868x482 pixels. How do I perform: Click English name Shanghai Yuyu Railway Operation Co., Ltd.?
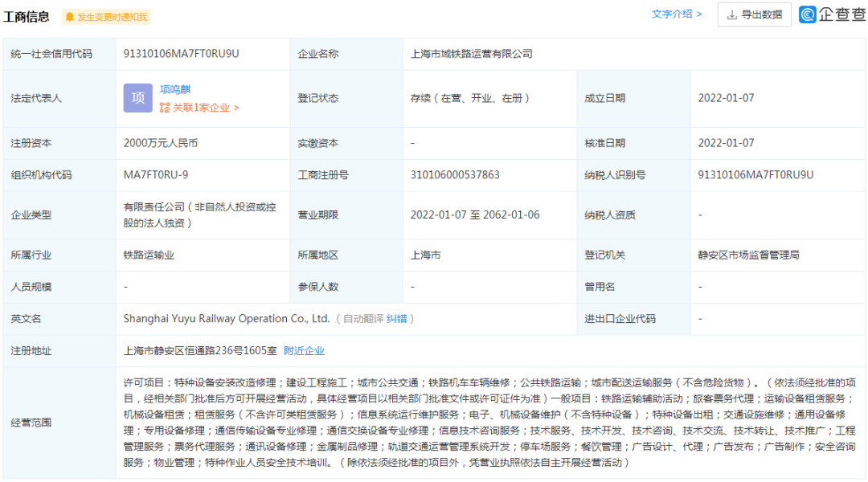(x=227, y=319)
